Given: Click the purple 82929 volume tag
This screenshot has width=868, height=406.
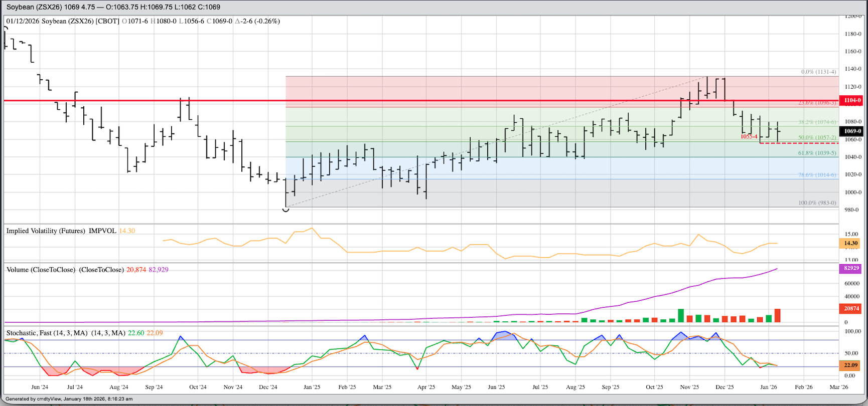Looking at the screenshot, I should pos(850,268).
